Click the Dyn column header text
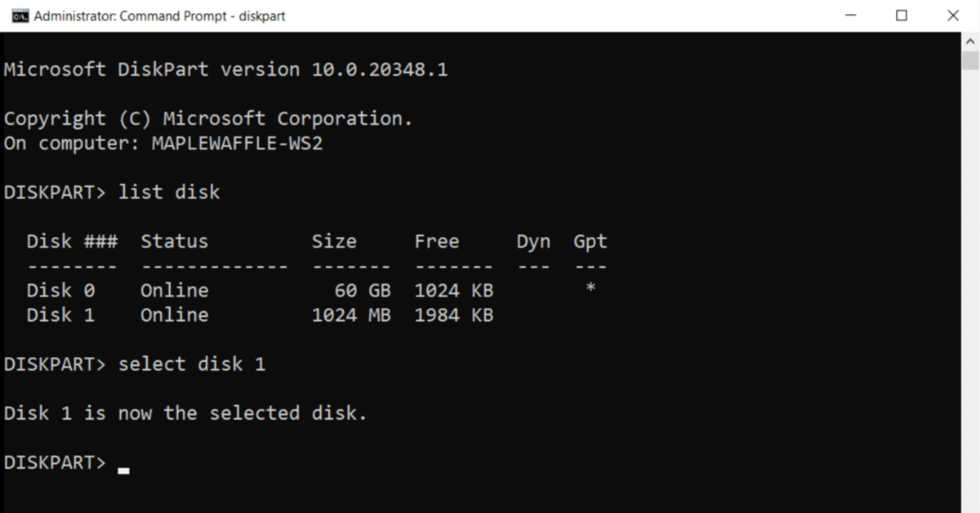Screen dimensions: 980x513 (532, 241)
